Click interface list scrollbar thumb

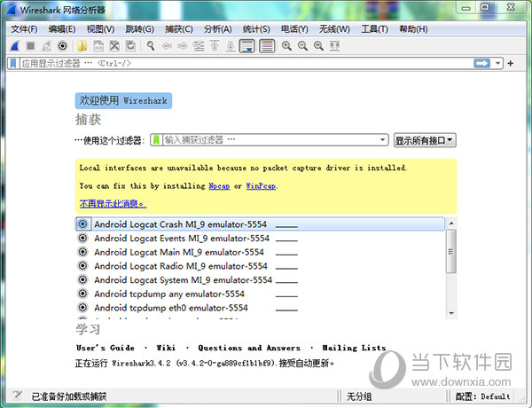click(451, 252)
